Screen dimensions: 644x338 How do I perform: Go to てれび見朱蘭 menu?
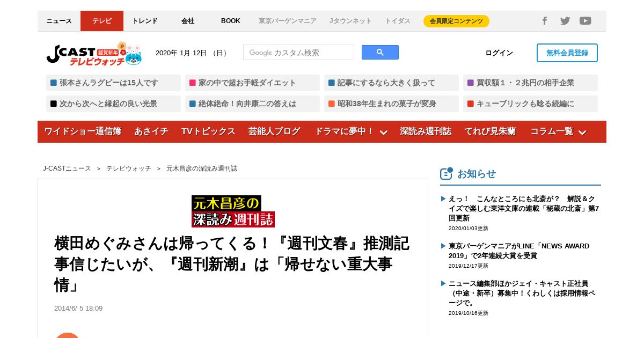click(490, 131)
